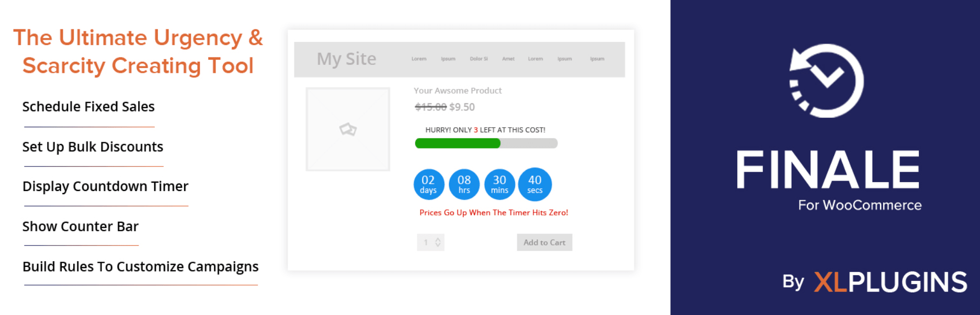The height and width of the screenshot is (315, 980).
Task: Click the Prices Go Up warning text
Action: [x=494, y=212]
